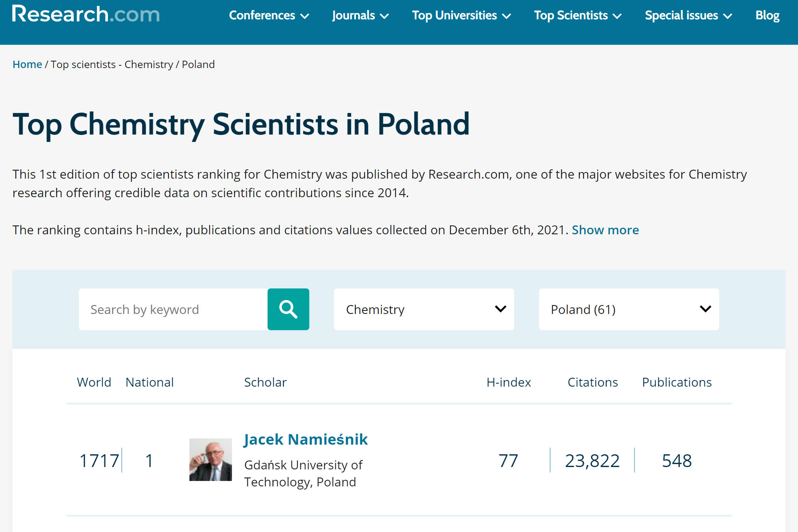The image size is (798, 532).
Task: Click Jacek Namieśnik's profile photo
Action: 210,460
